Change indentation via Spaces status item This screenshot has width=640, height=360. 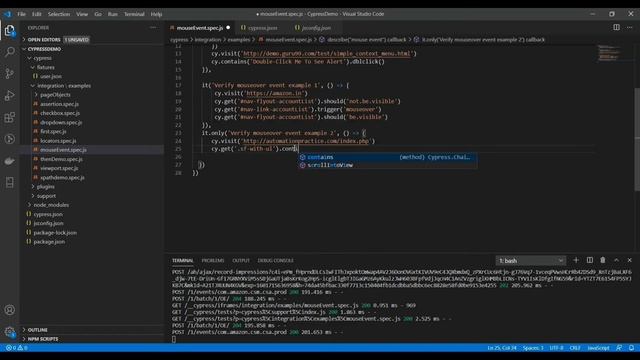(x=533, y=348)
